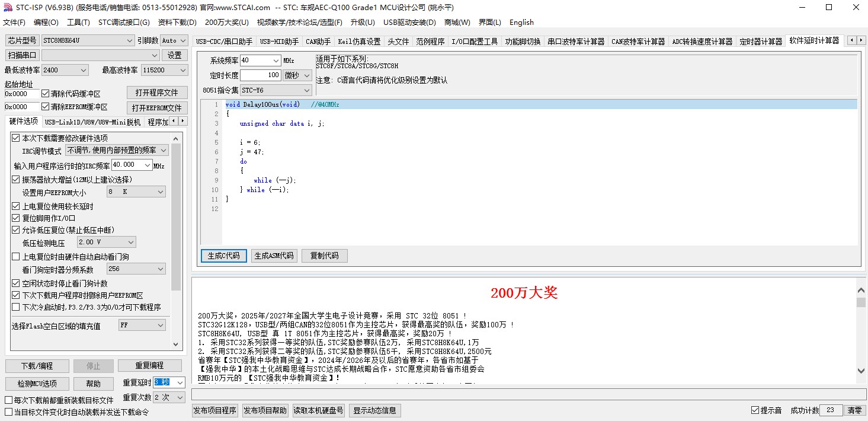Click 清零 to reset success counter
This screenshot has width=868, height=421.
pos(854,410)
